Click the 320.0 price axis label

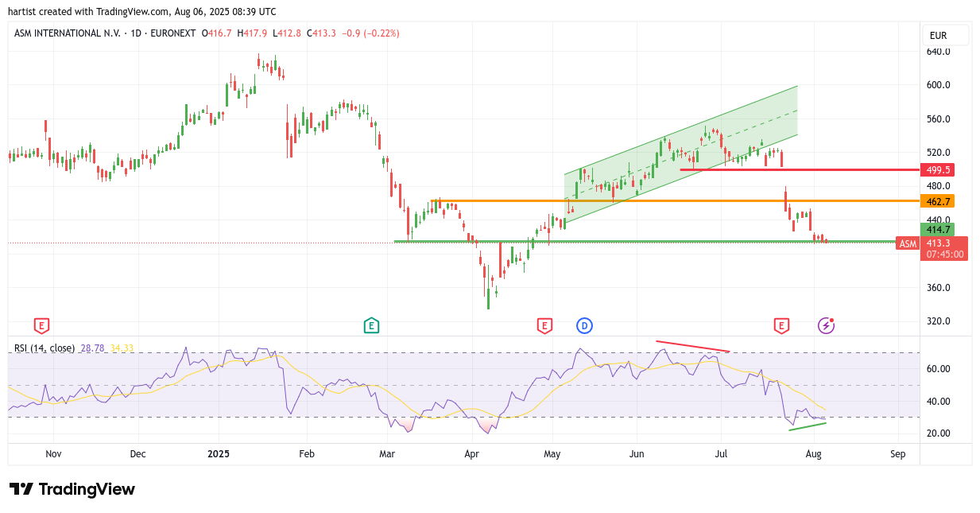point(939,321)
